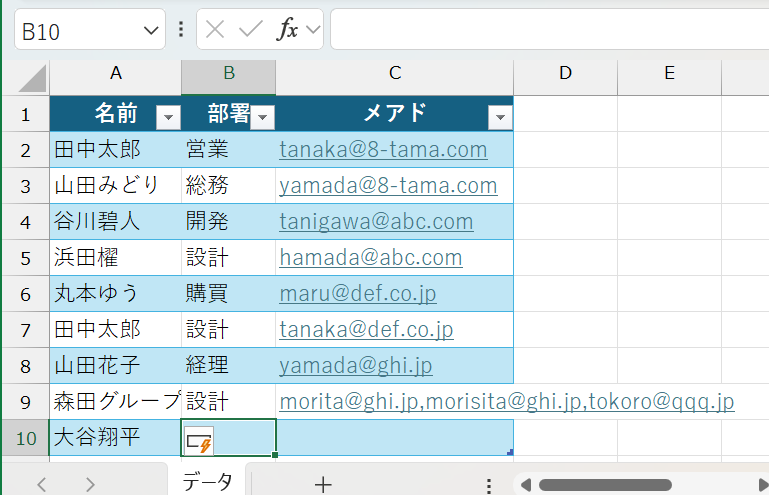Click the Enter checkmark in formula bar
The height and width of the screenshot is (495, 769).
coord(250,30)
